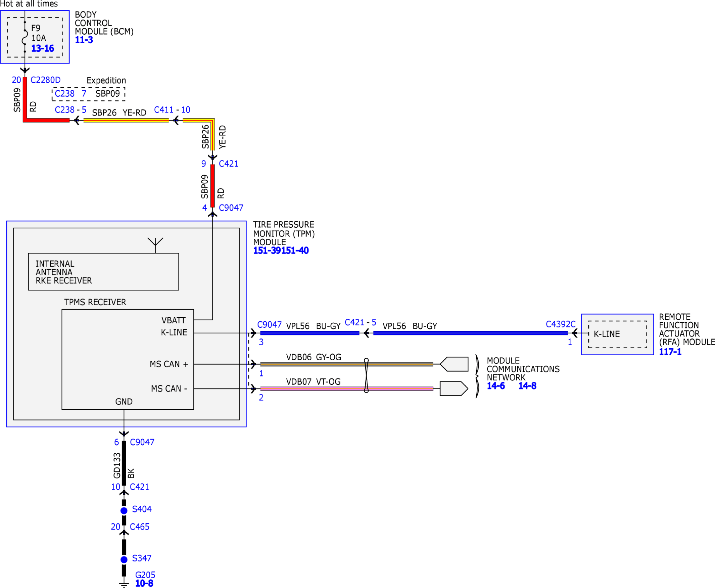Click the internal antenna symbol
This screenshot has width=715, height=588.
click(x=155, y=245)
